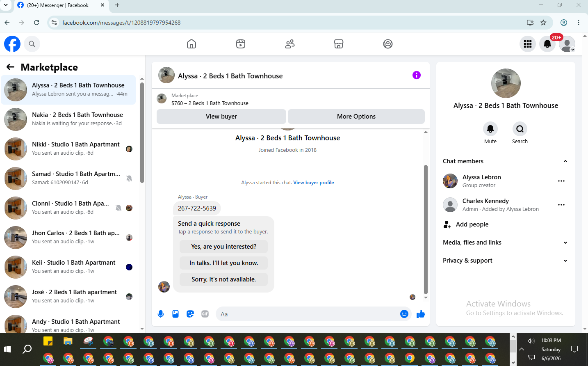Click the taskbar volume speaker icon

[531, 341]
